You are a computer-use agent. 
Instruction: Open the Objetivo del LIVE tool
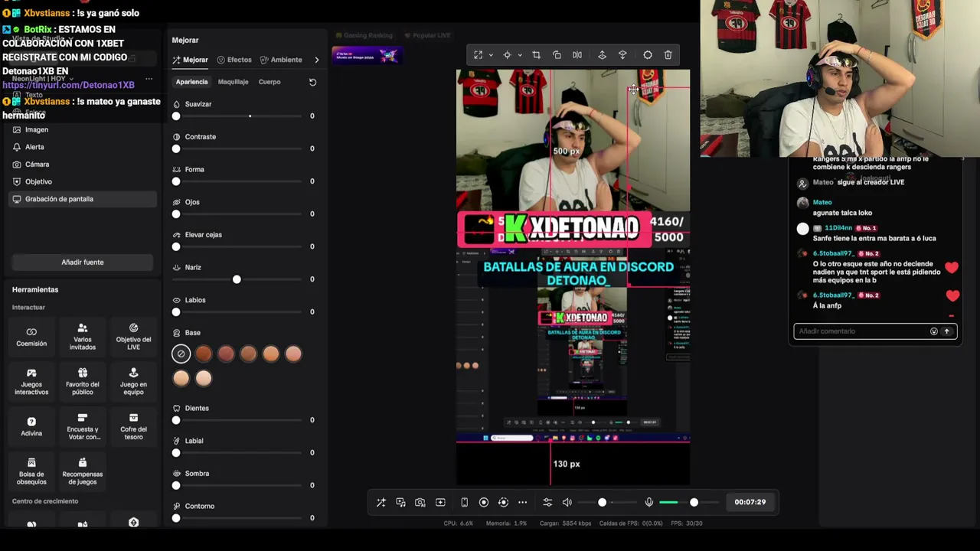(133, 337)
